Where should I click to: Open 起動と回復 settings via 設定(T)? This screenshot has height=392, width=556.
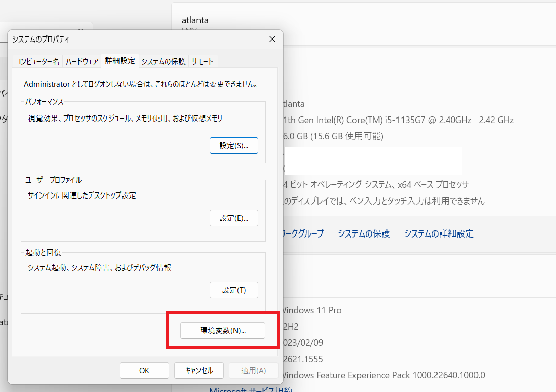233,290
